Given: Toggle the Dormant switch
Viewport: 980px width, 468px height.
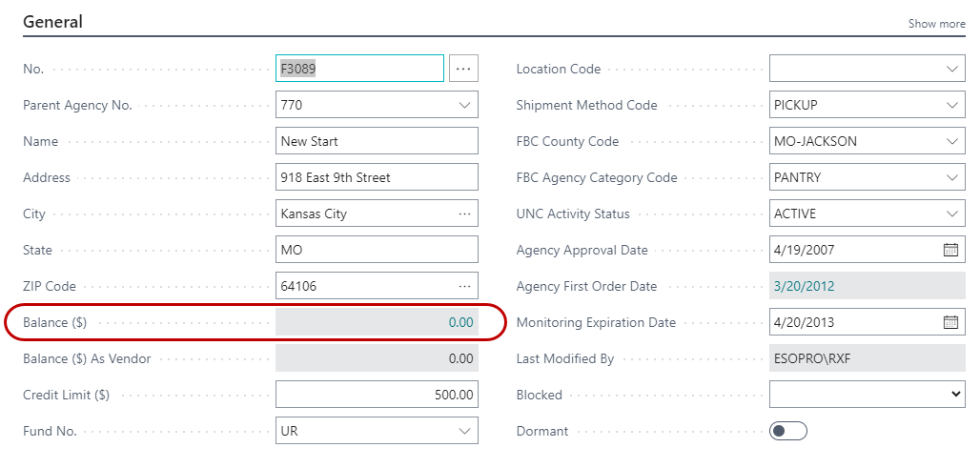Looking at the screenshot, I should coord(787,431).
